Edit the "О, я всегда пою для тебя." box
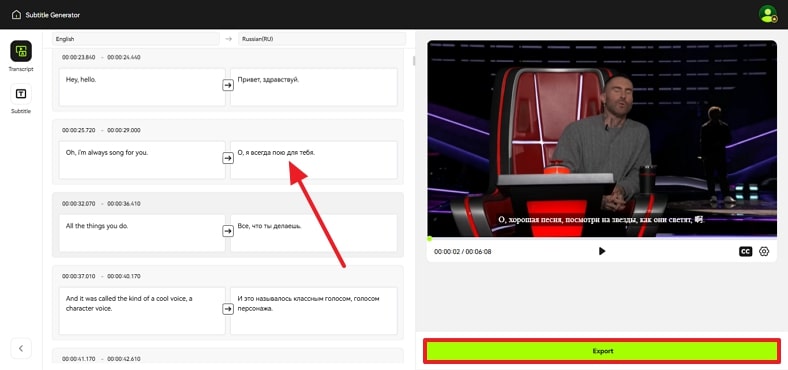This screenshot has height=370, width=788. click(314, 160)
